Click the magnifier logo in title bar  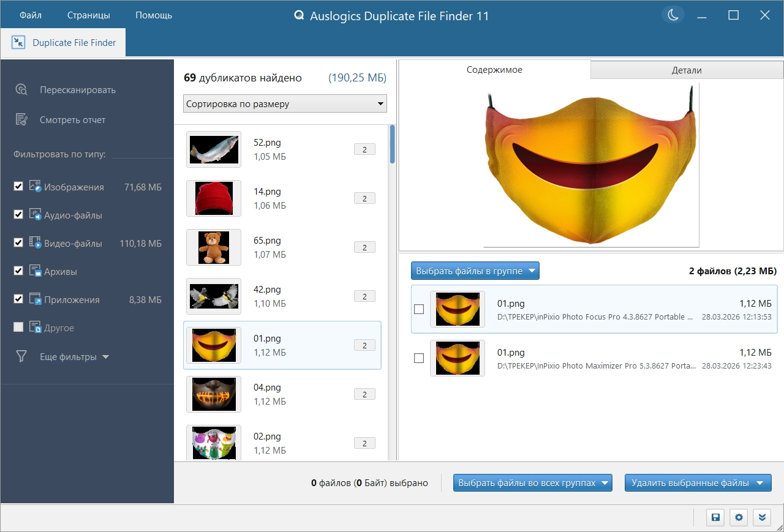click(x=300, y=16)
